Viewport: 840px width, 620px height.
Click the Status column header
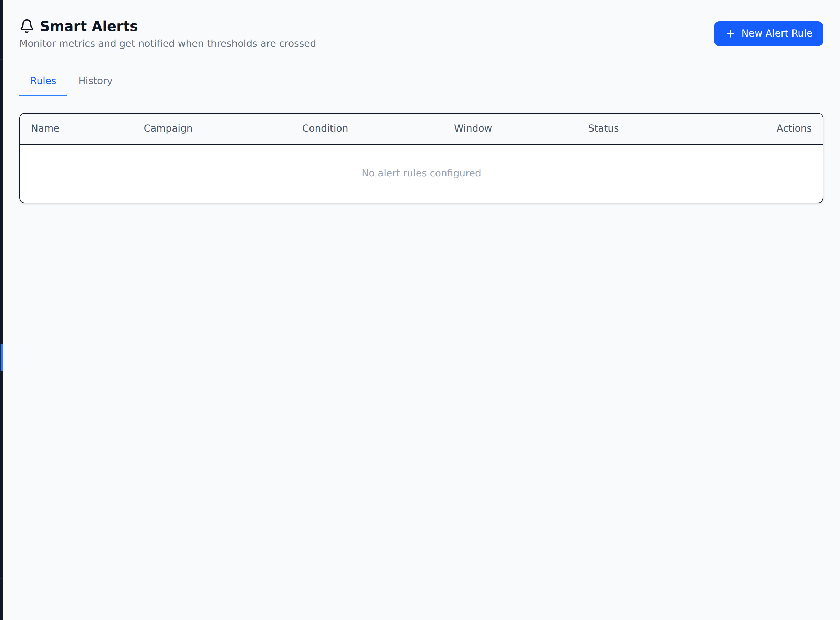pyautogui.click(x=603, y=128)
